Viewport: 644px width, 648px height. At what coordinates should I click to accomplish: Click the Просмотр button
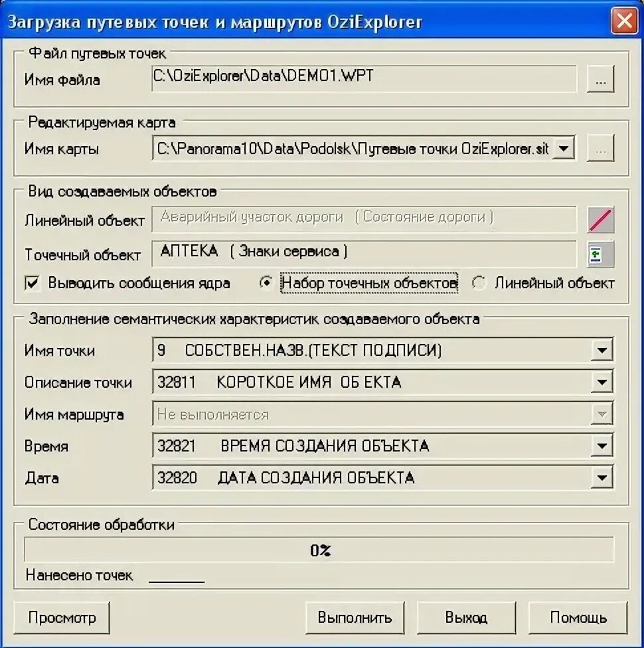coord(62,617)
